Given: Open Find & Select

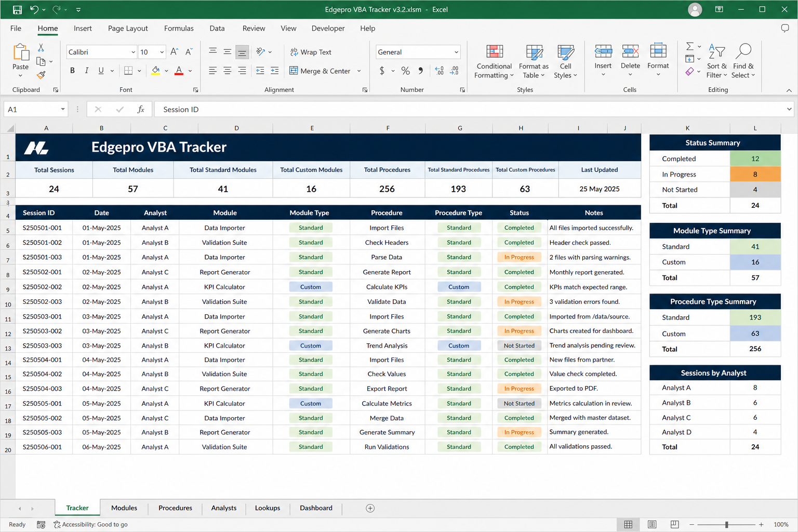Looking at the screenshot, I should pos(743,61).
